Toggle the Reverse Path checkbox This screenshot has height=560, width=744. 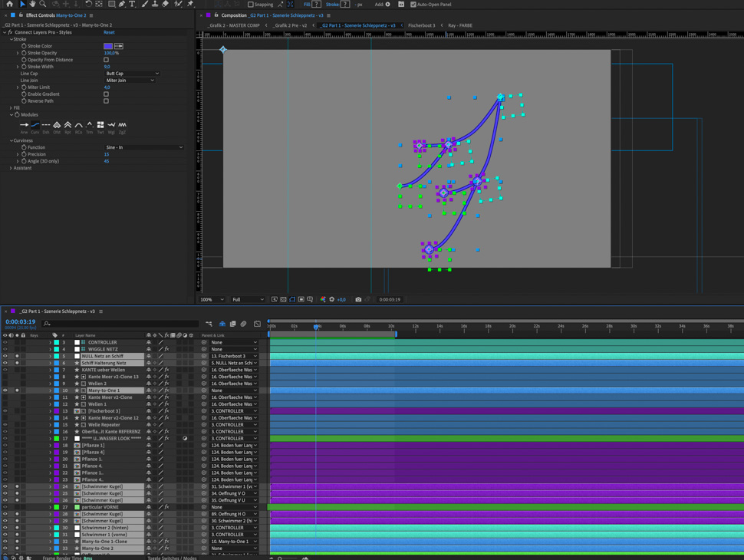[x=106, y=101]
